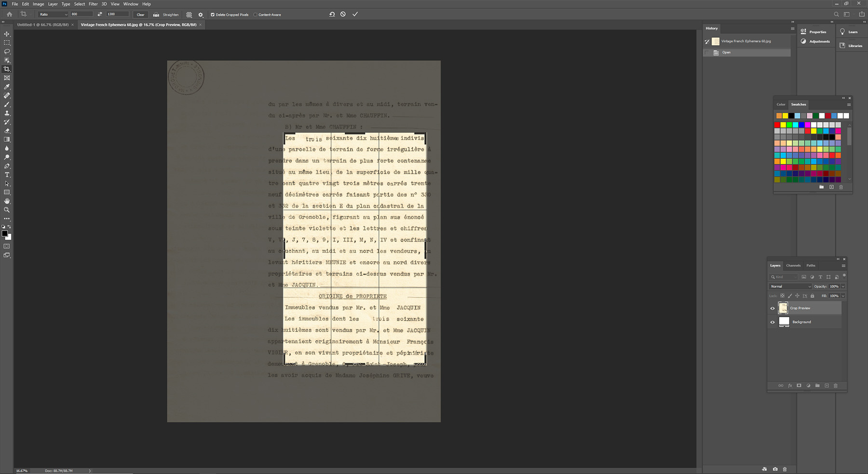Select the Rectangular Marquee tool
Viewport: 868px width, 474px height.
pos(7,43)
